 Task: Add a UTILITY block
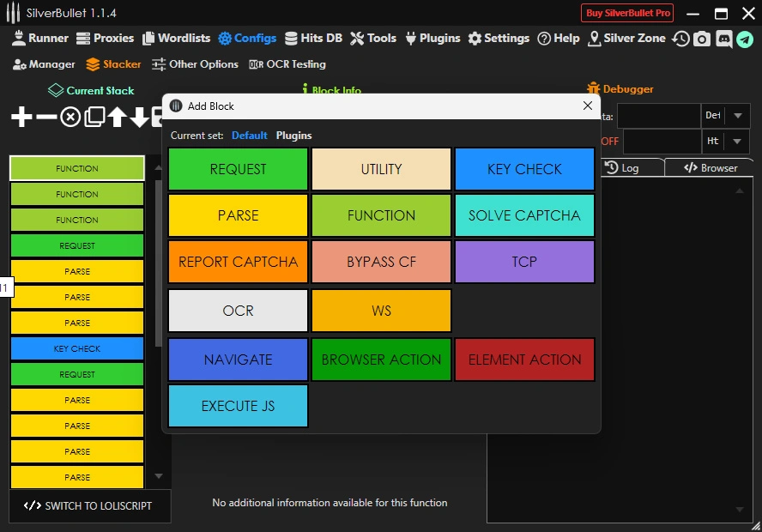pos(382,169)
